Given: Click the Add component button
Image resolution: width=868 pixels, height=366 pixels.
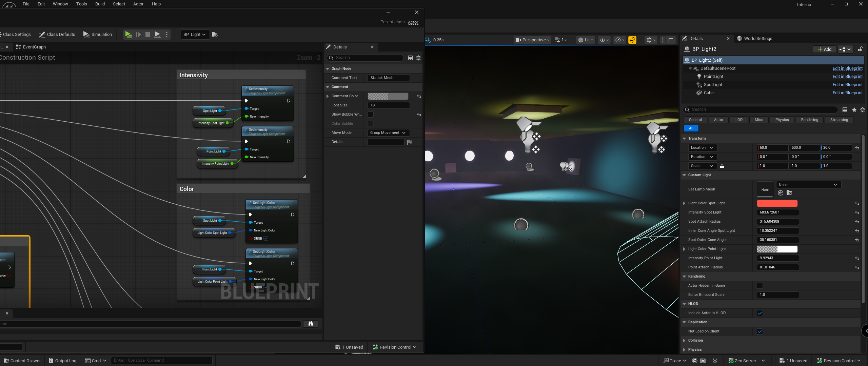Looking at the screenshot, I should pyautogui.click(x=825, y=49).
